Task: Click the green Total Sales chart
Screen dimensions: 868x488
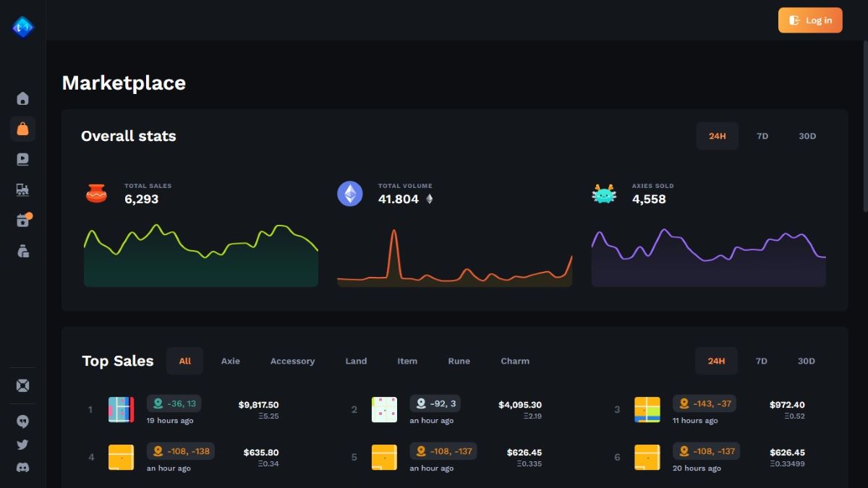Action: (x=201, y=255)
